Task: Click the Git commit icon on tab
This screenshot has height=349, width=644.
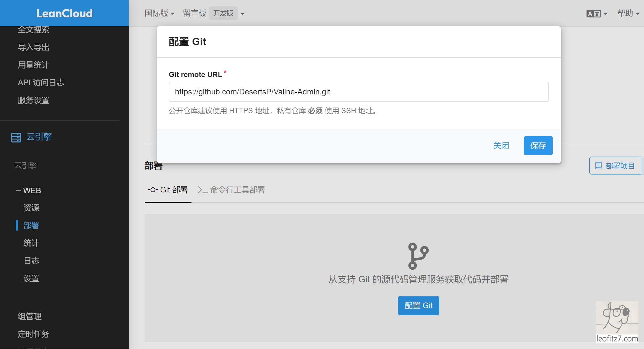Action: [x=153, y=190]
